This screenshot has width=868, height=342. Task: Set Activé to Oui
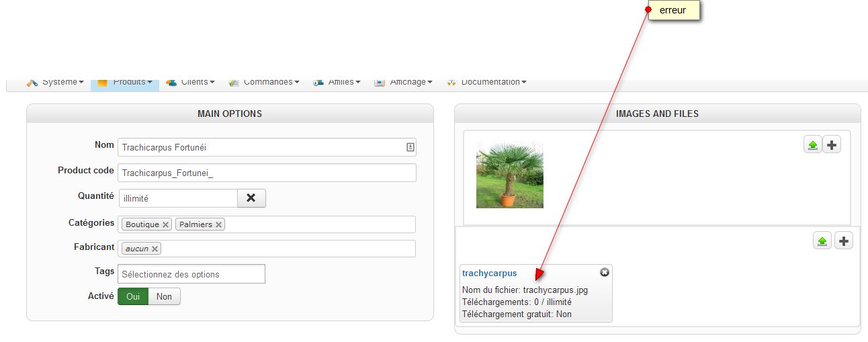pyautogui.click(x=133, y=296)
